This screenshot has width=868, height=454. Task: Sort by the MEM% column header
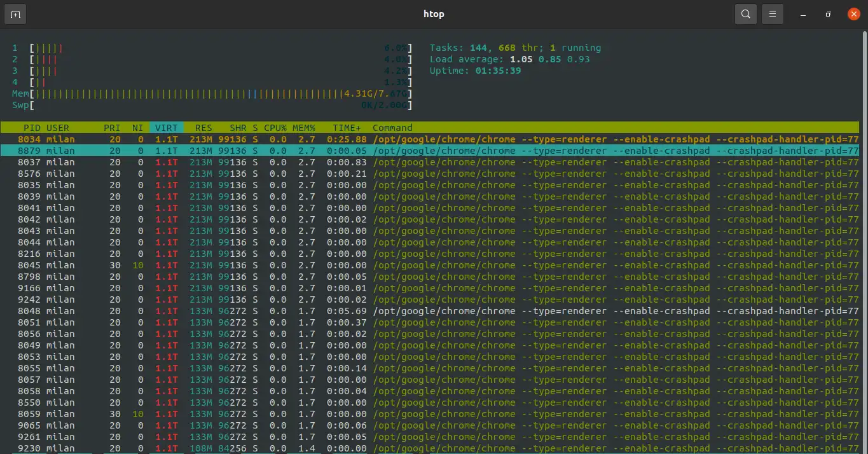pos(304,128)
